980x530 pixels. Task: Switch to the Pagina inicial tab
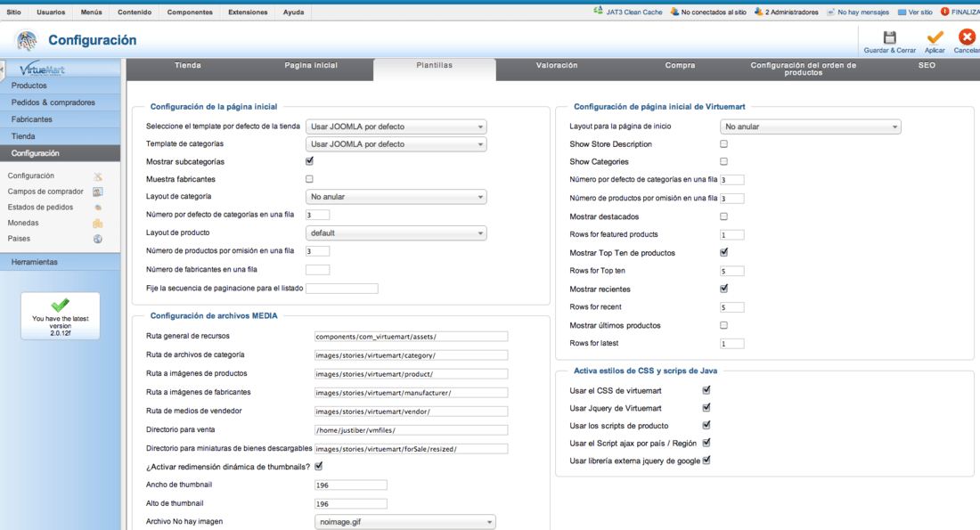[x=311, y=69]
